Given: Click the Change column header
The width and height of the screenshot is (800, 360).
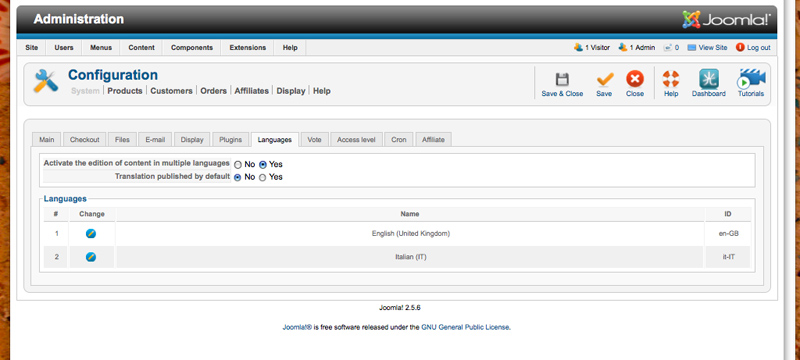Looking at the screenshot, I should (x=92, y=214).
